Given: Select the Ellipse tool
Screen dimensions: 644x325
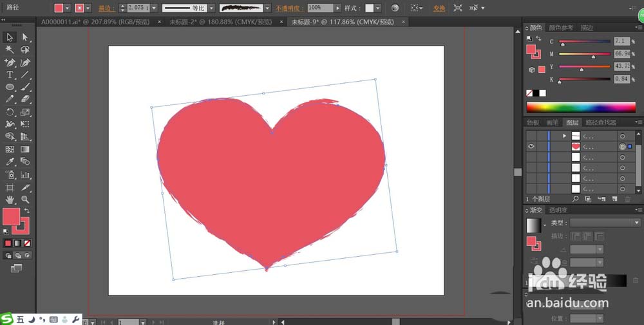Looking at the screenshot, I should coord(10,88).
